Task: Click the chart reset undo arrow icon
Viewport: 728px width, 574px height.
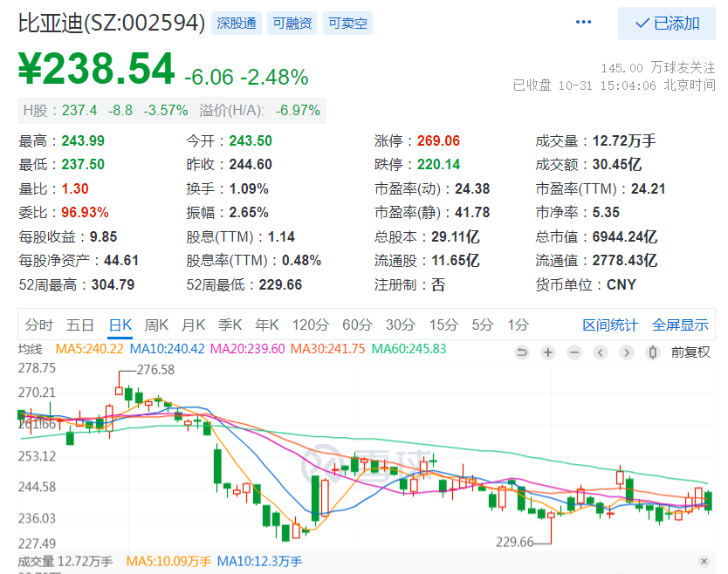Action: pyautogui.click(x=522, y=352)
